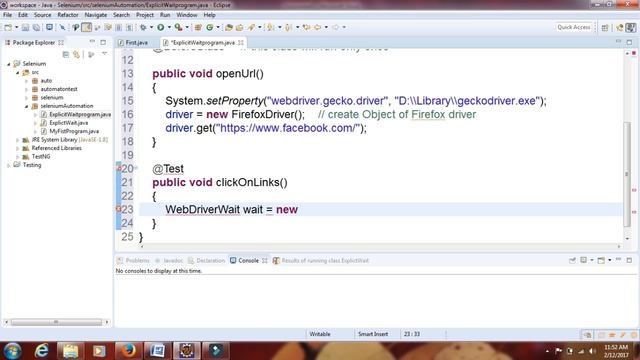Select ExplicitWait.java in Package Explorer
Viewport: 640px width, 360px height.
tap(68, 123)
